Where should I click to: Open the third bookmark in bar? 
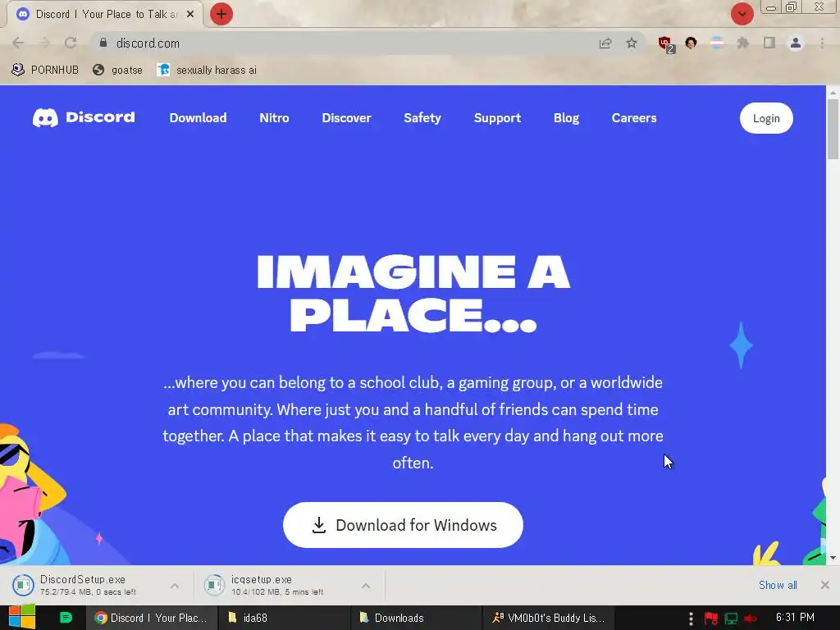pyautogui.click(x=207, y=70)
